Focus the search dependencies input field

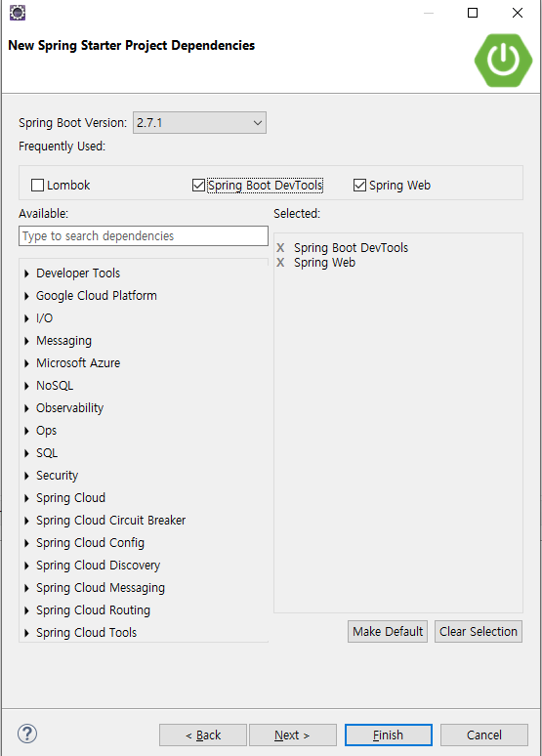[144, 235]
